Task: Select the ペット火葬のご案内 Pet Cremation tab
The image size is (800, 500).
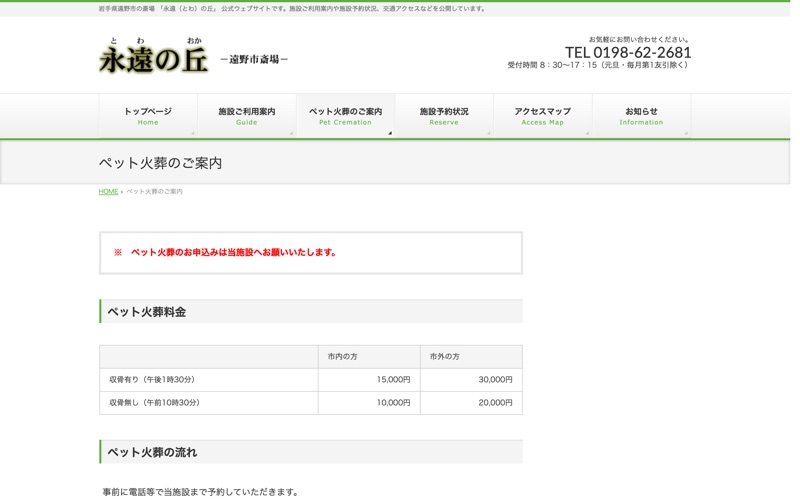Action: point(345,116)
